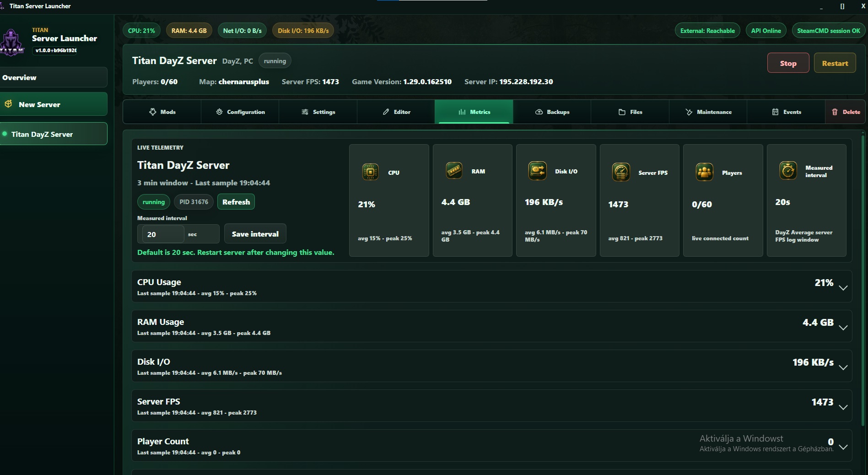Expand the CPU Usage section chevron
This screenshot has height=475, width=868.
[843, 287]
